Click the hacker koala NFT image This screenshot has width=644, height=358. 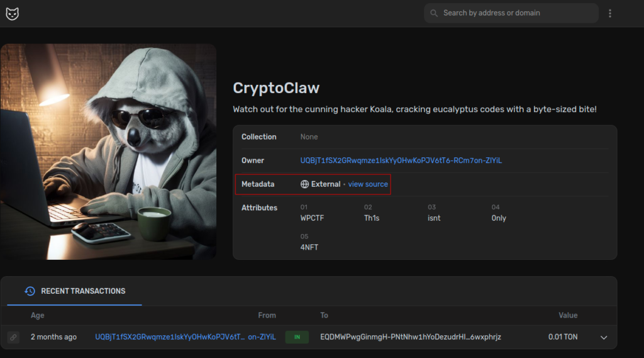click(108, 152)
